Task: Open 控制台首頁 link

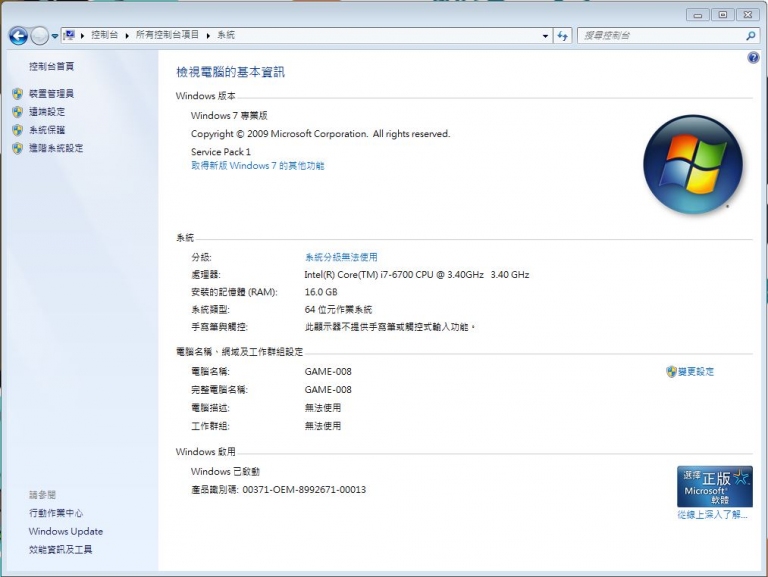Action: click(x=51, y=66)
